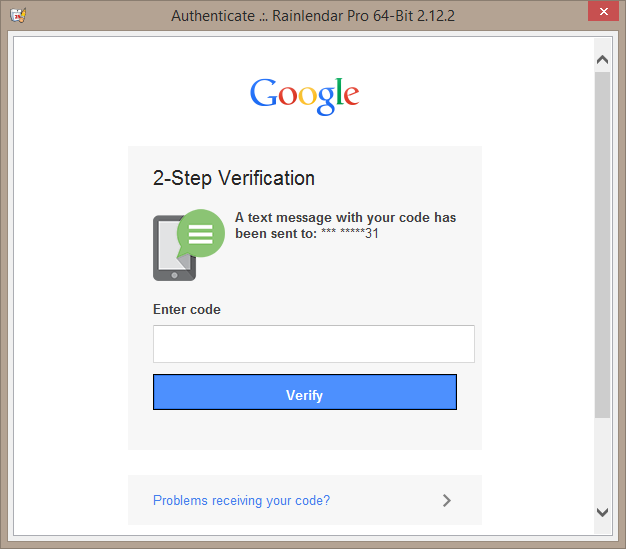The width and height of the screenshot is (626, 549).
Task: Click the 'Enter code' label
Action: 187,309
